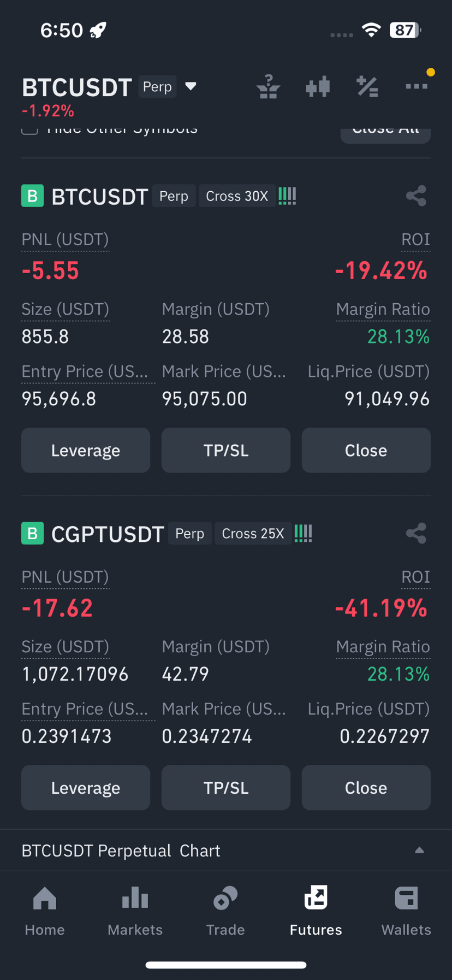Open the three-dot more options menu
This screenshot has height=980, width=452.
pyautogui.click(x=417, y=86)
